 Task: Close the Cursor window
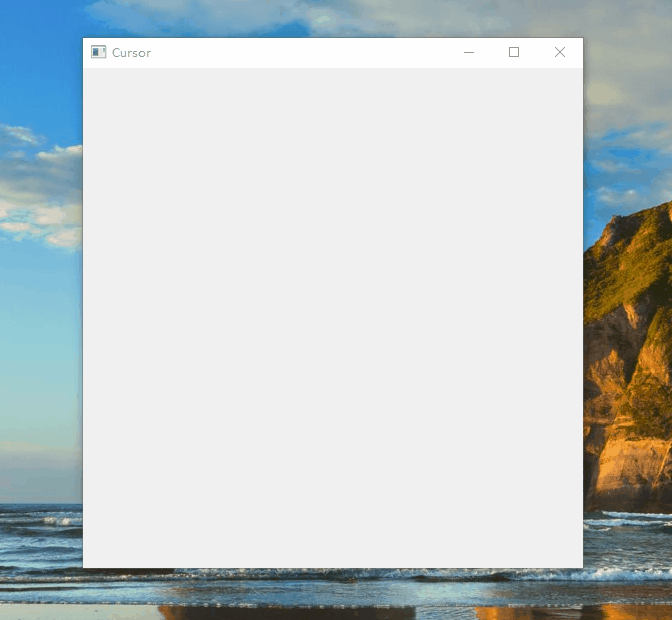click(x=560, y=52)
